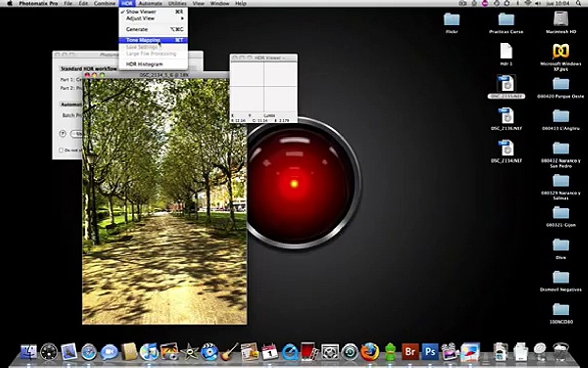Open the Trash in the Dock
Screen dimensions: 588x368
(560, 352)
